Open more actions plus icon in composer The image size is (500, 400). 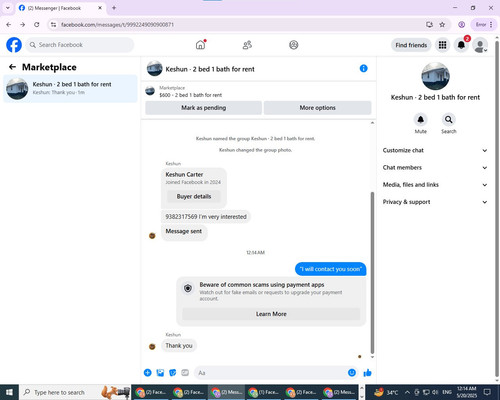[x=148, y=373]
